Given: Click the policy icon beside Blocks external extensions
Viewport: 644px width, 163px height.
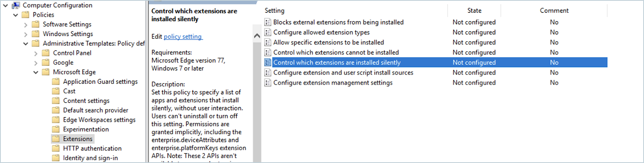Looking at the screenshot, I should click(x=268, y=22).
